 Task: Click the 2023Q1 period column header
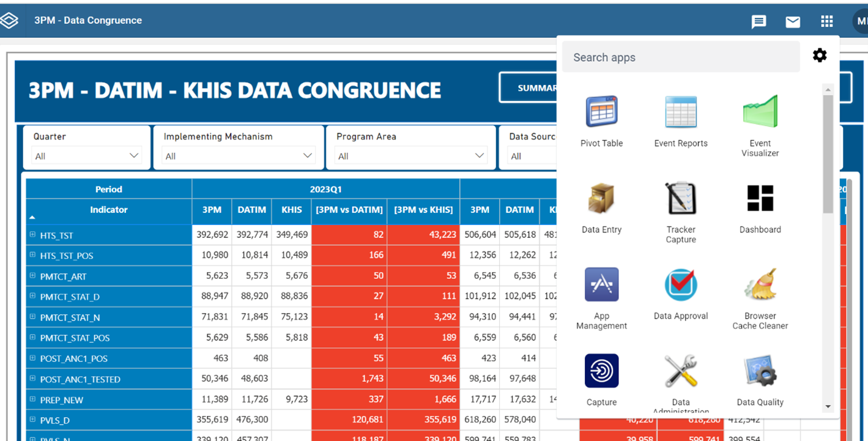point(325,189)
